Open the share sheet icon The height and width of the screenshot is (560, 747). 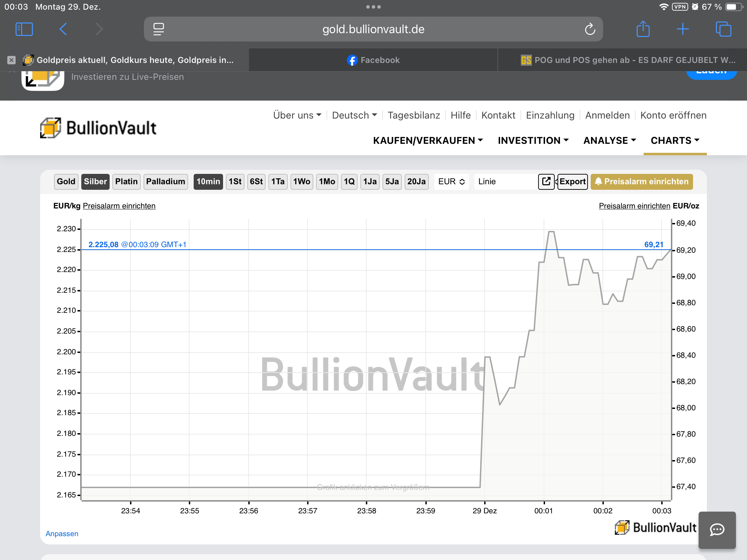click(643, 29)
